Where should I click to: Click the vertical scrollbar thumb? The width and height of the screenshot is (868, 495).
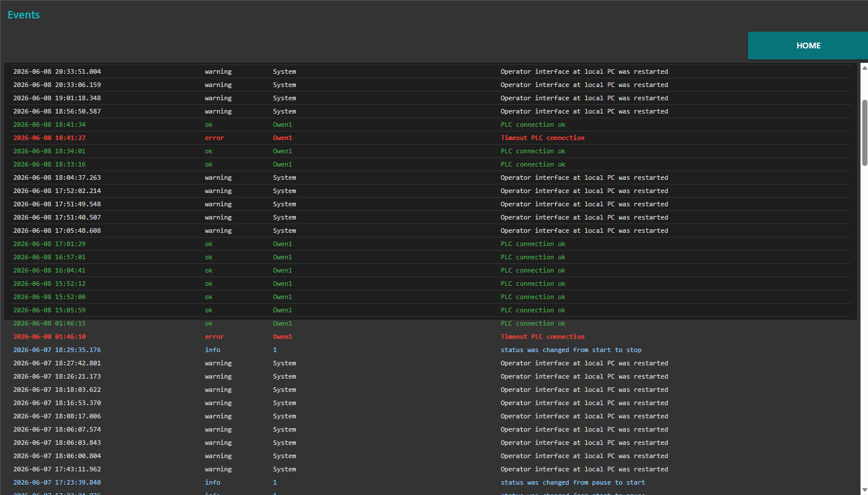(864, 133)
